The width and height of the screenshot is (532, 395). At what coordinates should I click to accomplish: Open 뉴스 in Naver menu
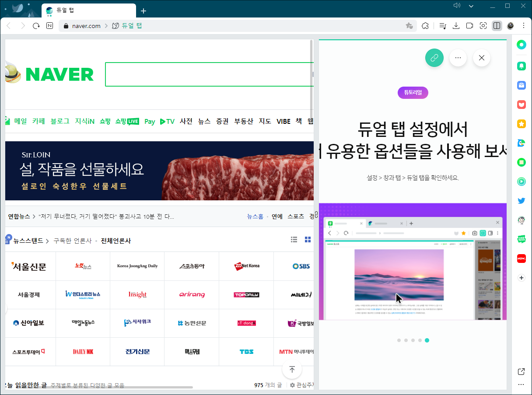[x=204, y=121]
